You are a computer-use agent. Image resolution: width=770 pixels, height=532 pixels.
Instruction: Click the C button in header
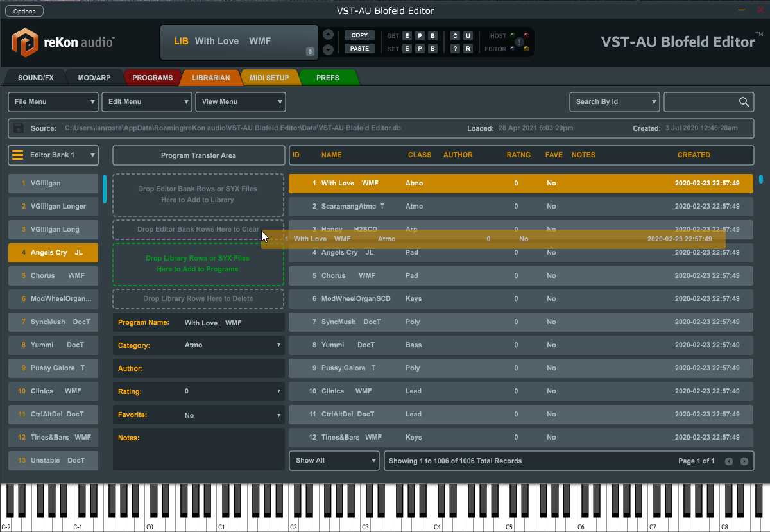click(455, 36)
